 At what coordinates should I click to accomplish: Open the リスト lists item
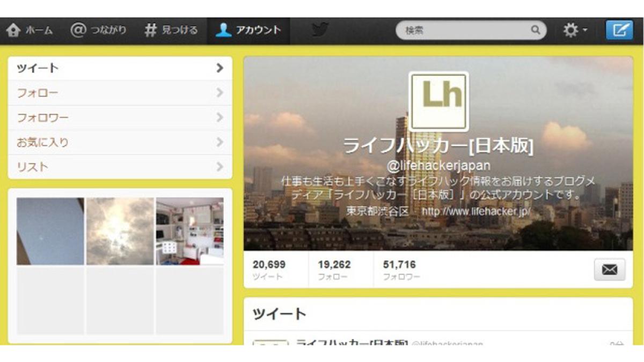click(x=120, y=167)
